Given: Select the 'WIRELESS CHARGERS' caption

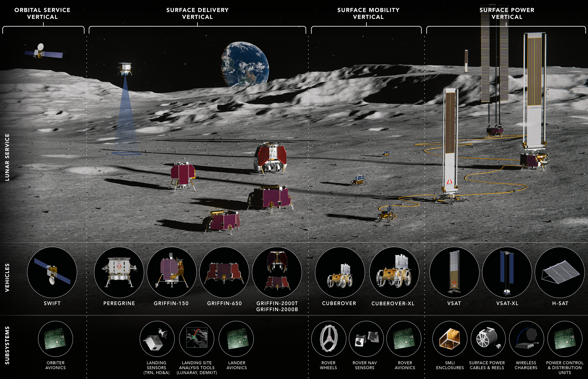Looking at the screenshot, I should tap(526, 365).
